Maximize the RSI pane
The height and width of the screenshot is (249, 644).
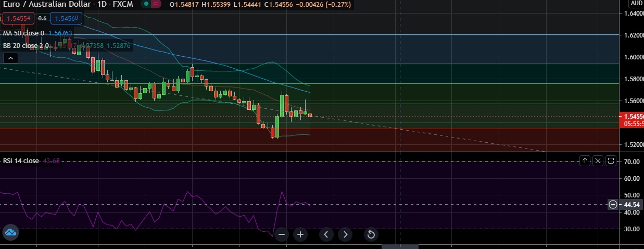tap(611, 161)
